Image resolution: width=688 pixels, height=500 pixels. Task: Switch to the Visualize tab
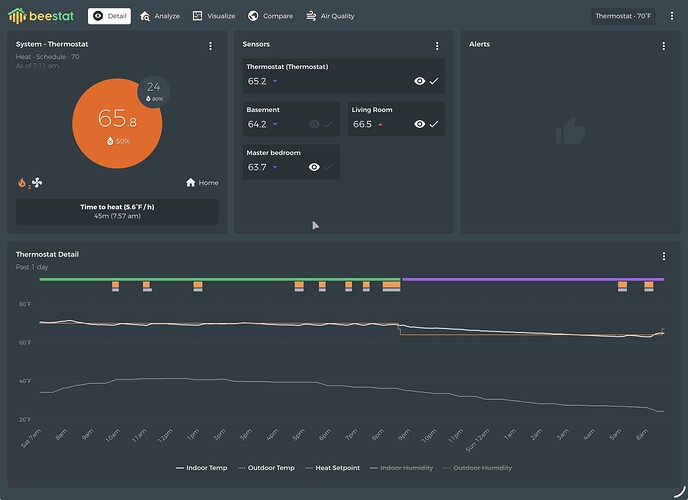213,16
